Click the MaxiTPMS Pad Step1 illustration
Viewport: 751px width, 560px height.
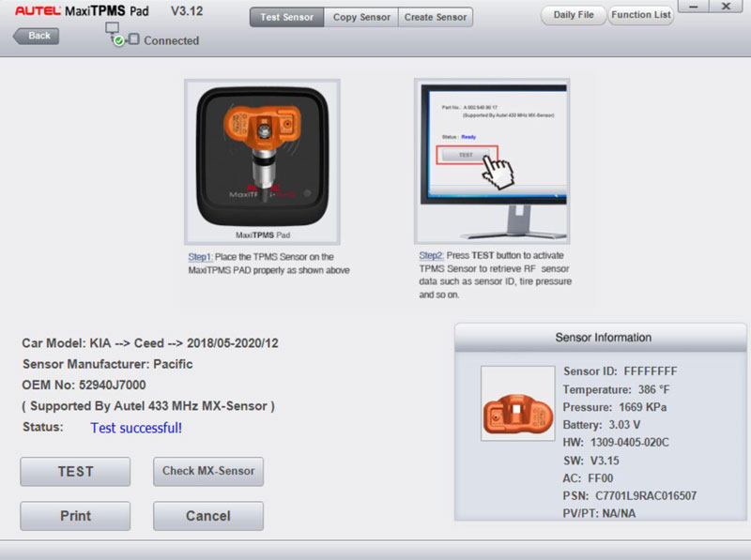click(x=263, y=161)
